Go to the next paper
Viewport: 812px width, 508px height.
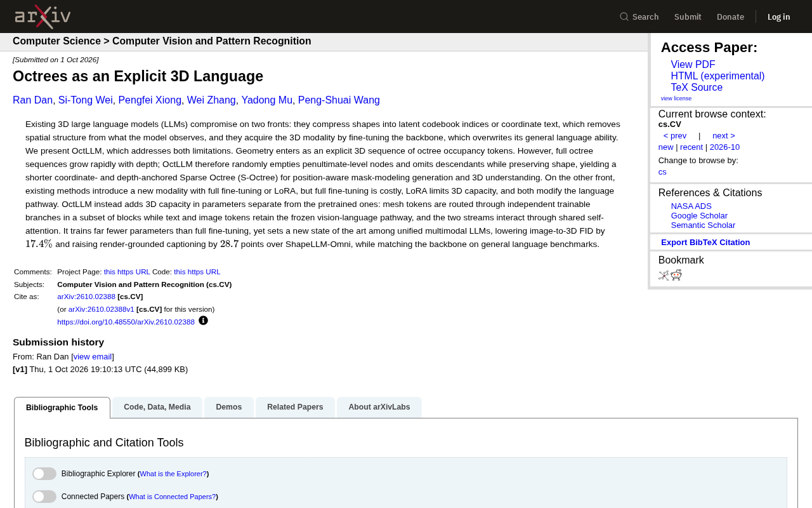[x=724, y=136]
